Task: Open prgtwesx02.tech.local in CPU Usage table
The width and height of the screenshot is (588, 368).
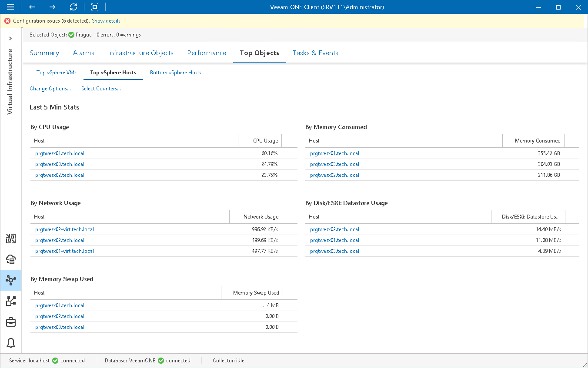Action: 60,175
